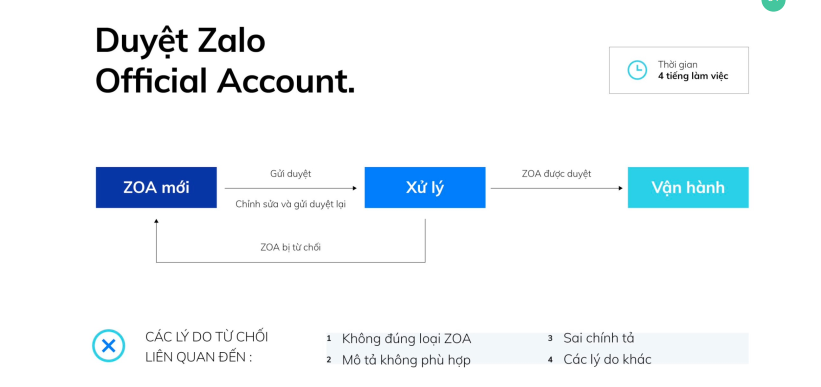Select the ZOA mới box
821x387 pixels.
(x=156, y=187)
